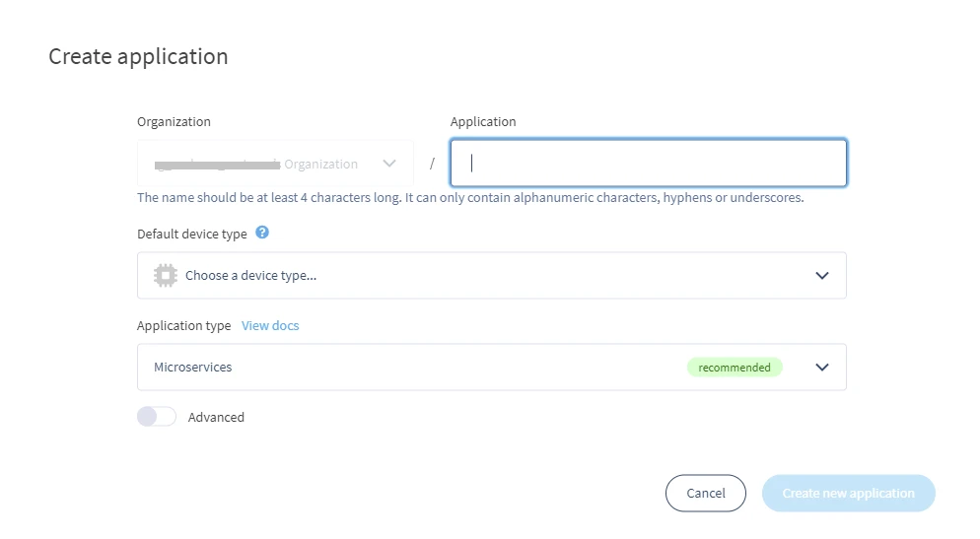
Task: Click the Organization field label
Action: pyautogui.click(x=174, y=122)
